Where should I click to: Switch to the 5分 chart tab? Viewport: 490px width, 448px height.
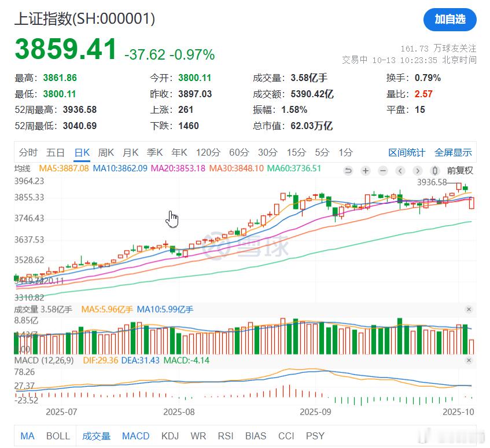[x=322, y=153]
